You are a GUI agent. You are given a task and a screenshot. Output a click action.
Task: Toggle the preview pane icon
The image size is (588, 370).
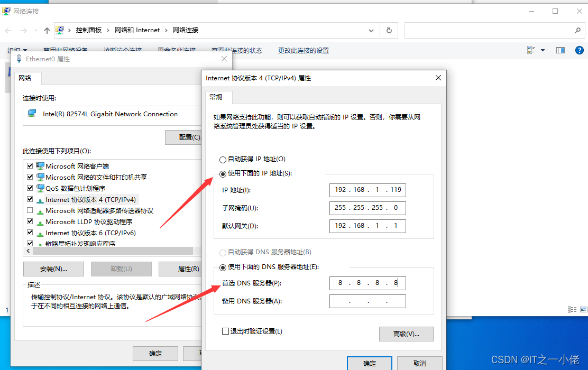tap(561, 50)
